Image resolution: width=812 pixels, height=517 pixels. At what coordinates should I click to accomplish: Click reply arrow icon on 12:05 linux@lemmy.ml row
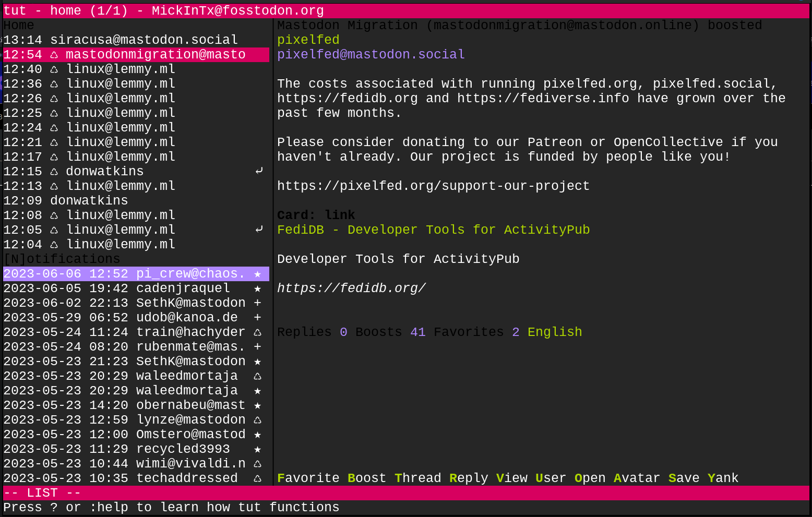coord(259,230)
